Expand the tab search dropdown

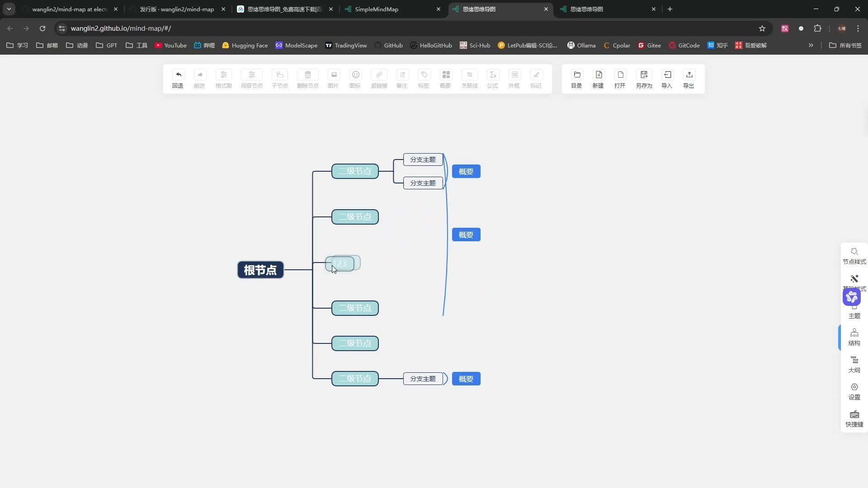(9, 9)
